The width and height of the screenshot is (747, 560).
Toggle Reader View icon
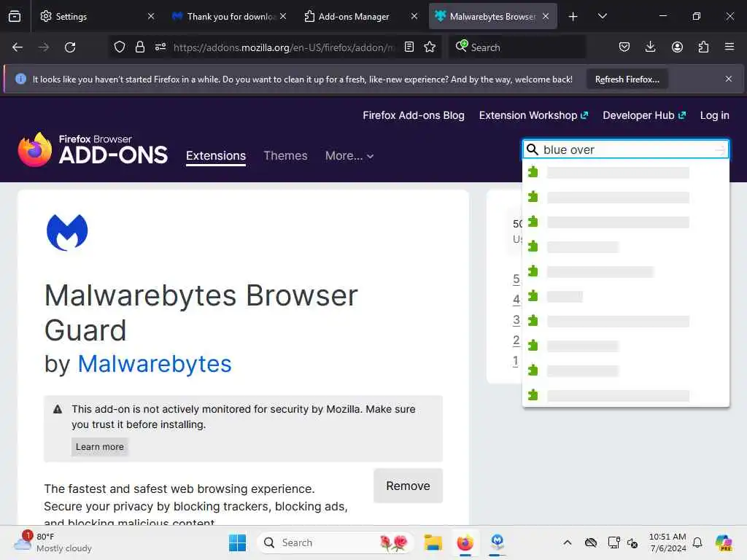(x=409, y=47)
